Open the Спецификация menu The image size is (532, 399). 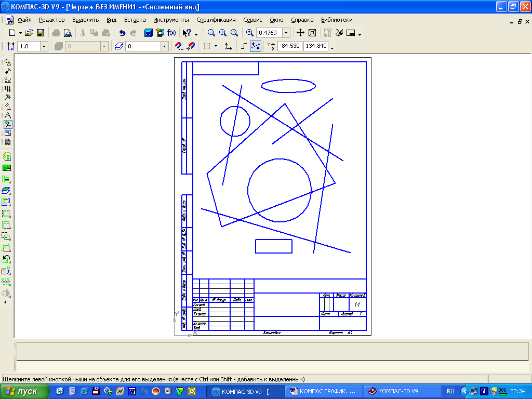click(x=216, y=20)
